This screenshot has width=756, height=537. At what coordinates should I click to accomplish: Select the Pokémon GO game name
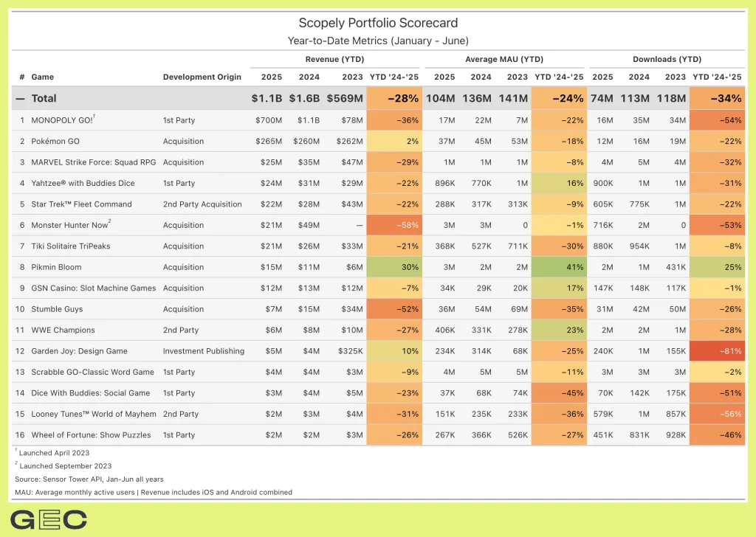click(x=56, y=141)
